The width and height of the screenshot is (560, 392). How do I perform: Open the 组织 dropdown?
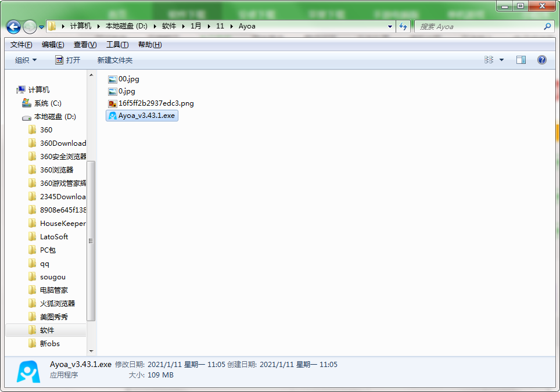pyautogui.click(x=26, y=60)
